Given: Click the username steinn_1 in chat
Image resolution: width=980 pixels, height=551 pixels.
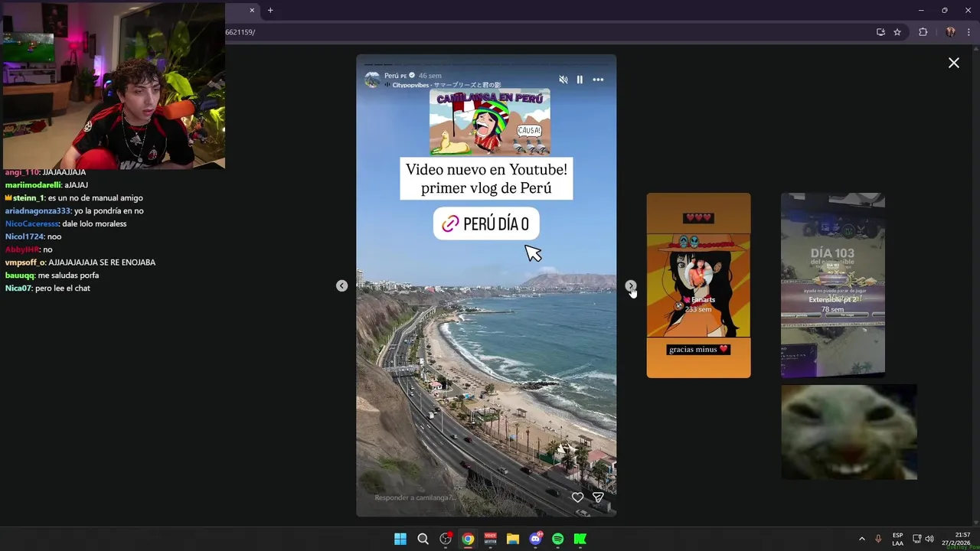Looking at the screenshot, I should (28, 197).
